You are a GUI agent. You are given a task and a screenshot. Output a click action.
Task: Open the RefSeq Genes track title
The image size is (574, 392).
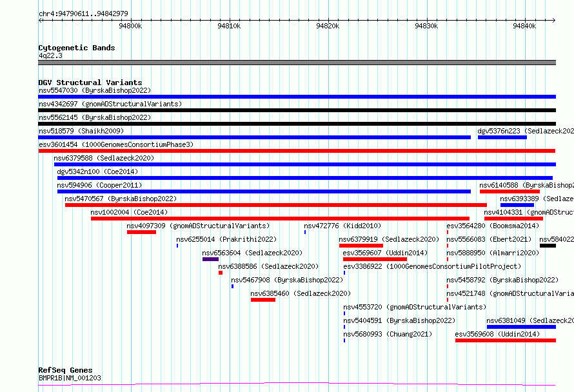65,370
